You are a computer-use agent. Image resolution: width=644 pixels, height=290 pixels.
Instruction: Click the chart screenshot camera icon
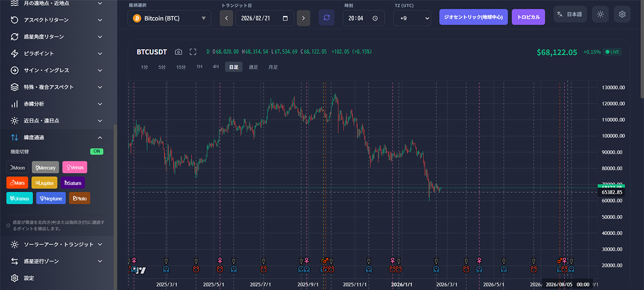tap(179, 52)
